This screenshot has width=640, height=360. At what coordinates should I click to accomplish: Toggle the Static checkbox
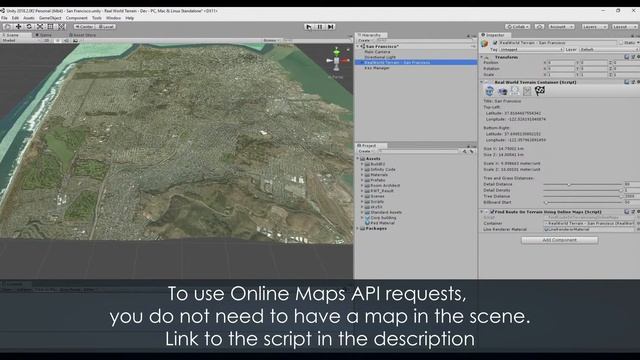click(x=621, y=43)
